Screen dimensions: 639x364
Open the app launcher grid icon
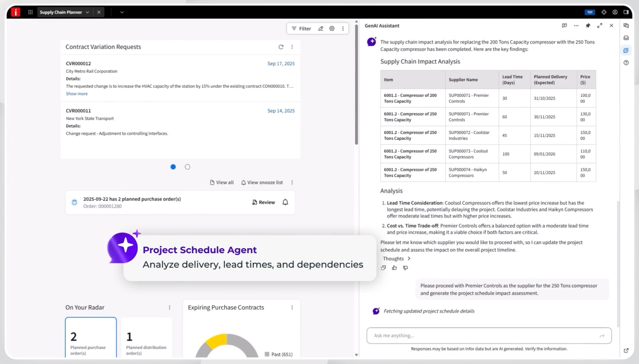tap(30, 12)
